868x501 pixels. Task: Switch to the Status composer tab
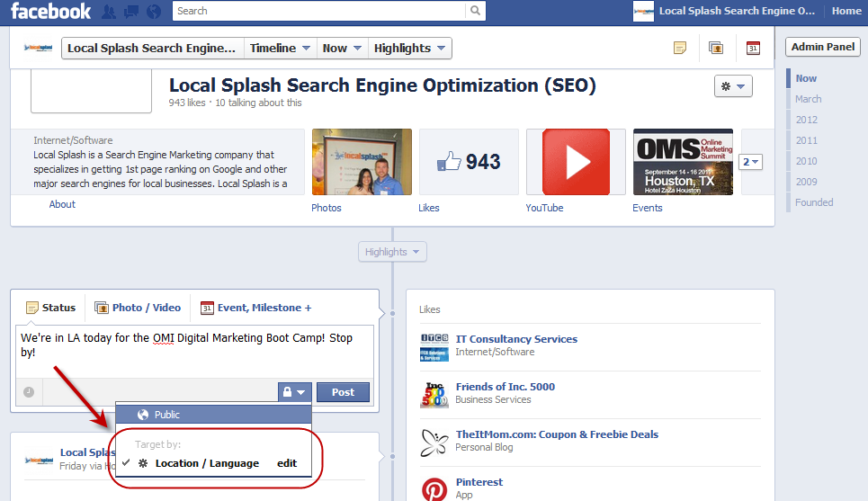51,308
